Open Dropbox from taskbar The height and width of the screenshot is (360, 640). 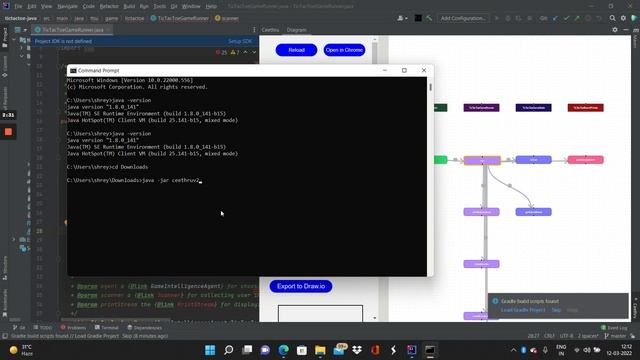357,350
